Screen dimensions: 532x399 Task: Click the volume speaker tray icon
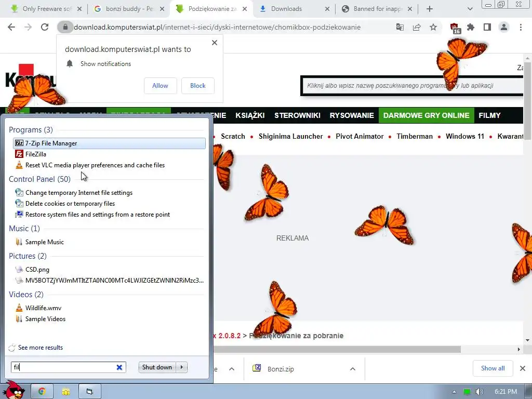point(479,392)
